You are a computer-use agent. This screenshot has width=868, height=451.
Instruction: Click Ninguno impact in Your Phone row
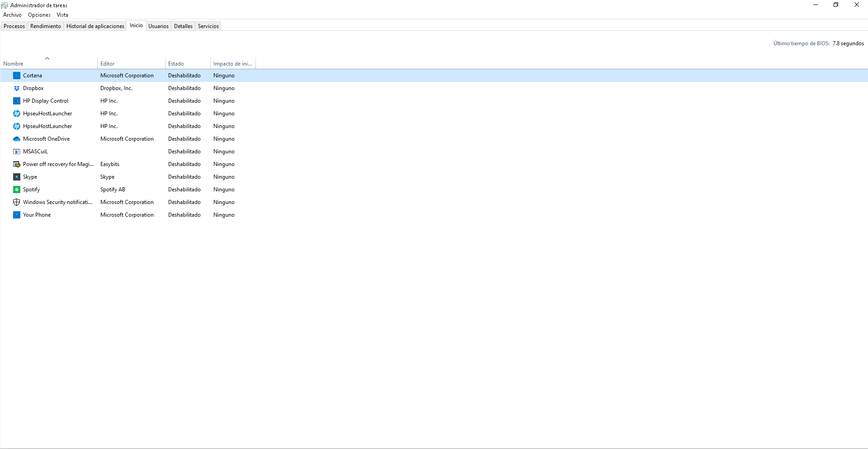[224, 215]
